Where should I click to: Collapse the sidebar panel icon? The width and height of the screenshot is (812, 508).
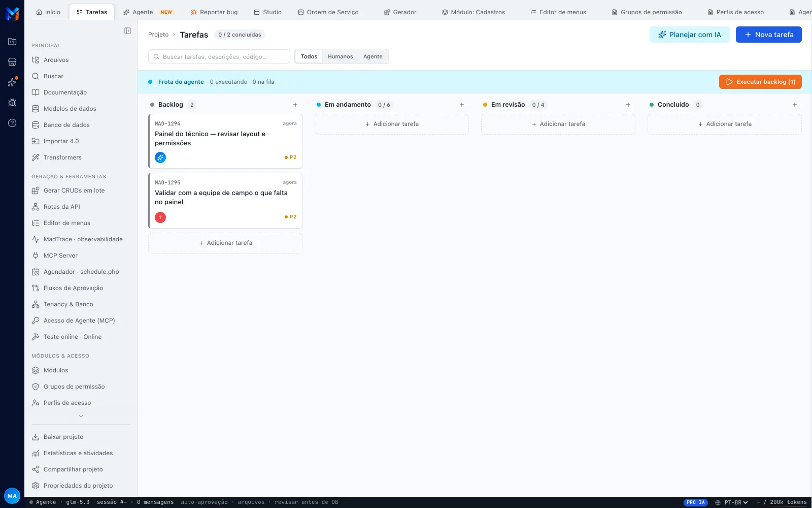[x=128, y=31]
